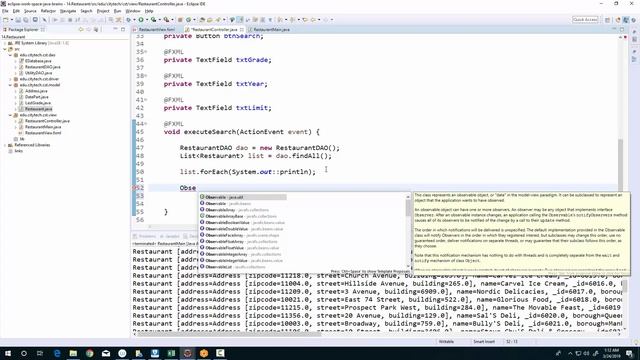
Task: Open the Project menu
Action: (103, 11)
